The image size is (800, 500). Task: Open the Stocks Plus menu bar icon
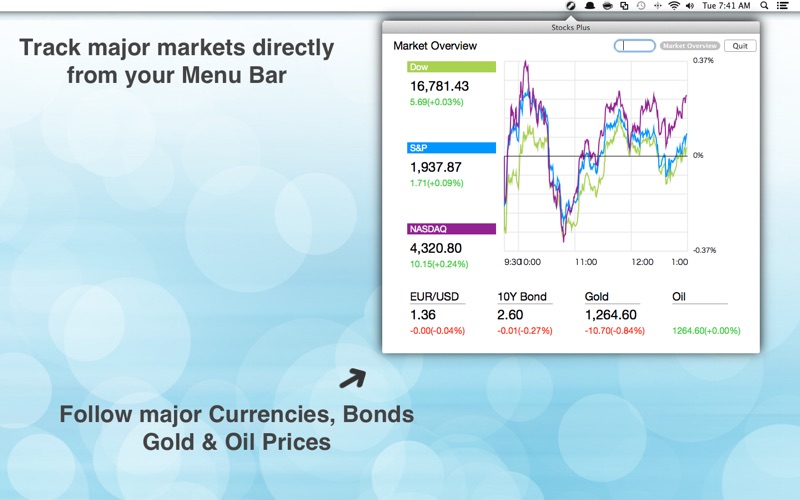pyautogui.click(x=571, y=6)
